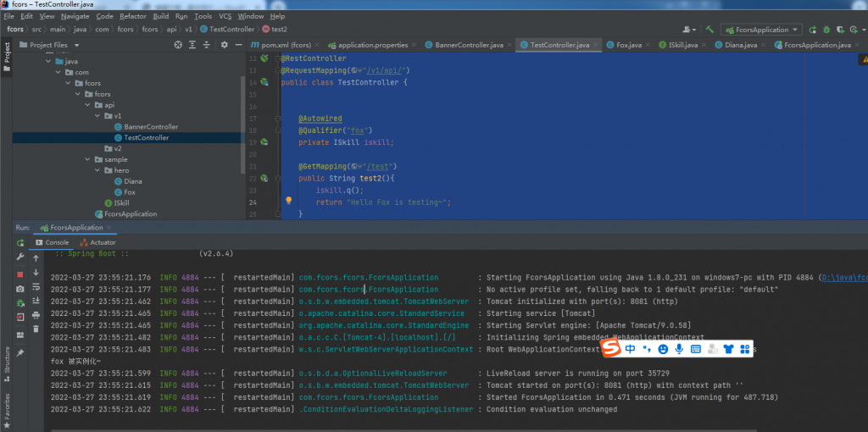Select the v2 package in tree
Image resolution: width=868 pixels, height=432 pixels.
(113, 149)
